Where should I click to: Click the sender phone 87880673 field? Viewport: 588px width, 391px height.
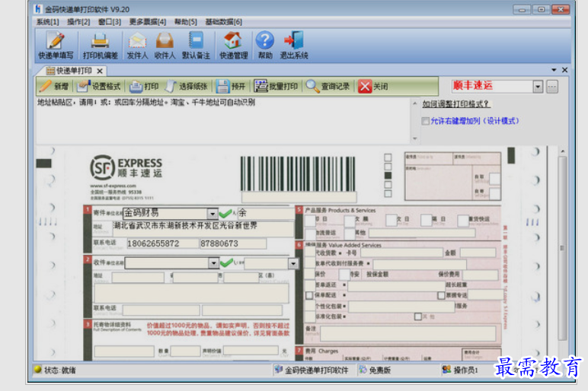tap(233, 243)
